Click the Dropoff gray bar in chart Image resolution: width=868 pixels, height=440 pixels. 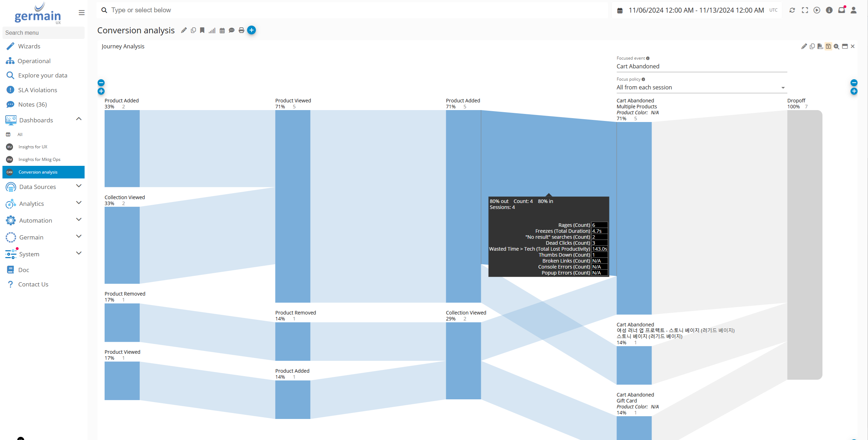(x=804, y=245)
